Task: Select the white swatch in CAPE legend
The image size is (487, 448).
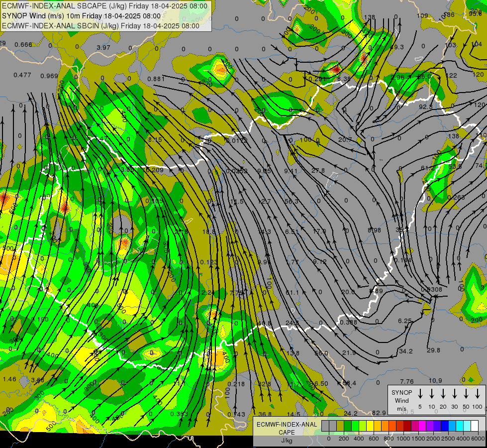Action: (475, 426)
